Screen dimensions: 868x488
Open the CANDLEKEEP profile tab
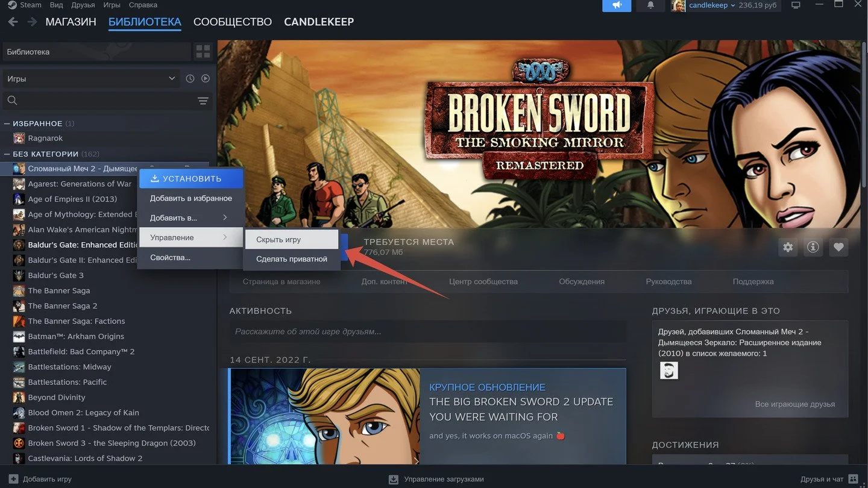[319, 22]
